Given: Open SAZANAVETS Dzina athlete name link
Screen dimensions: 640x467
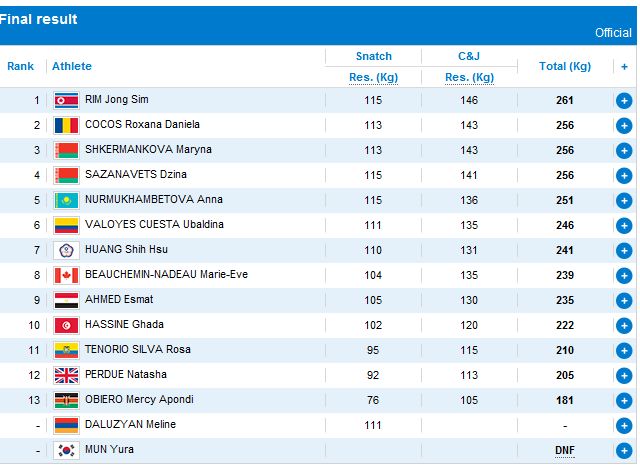Looking at the screenshot, I should (133, 175).
